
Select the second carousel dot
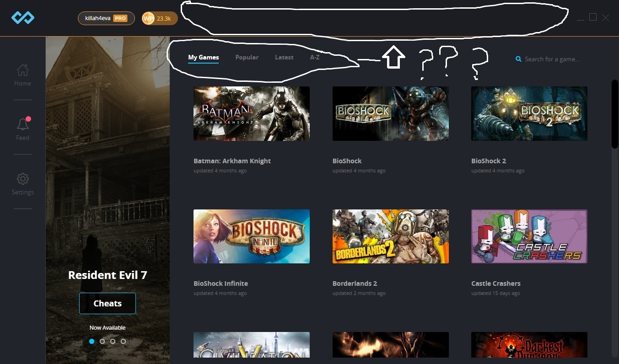[102, 341]
